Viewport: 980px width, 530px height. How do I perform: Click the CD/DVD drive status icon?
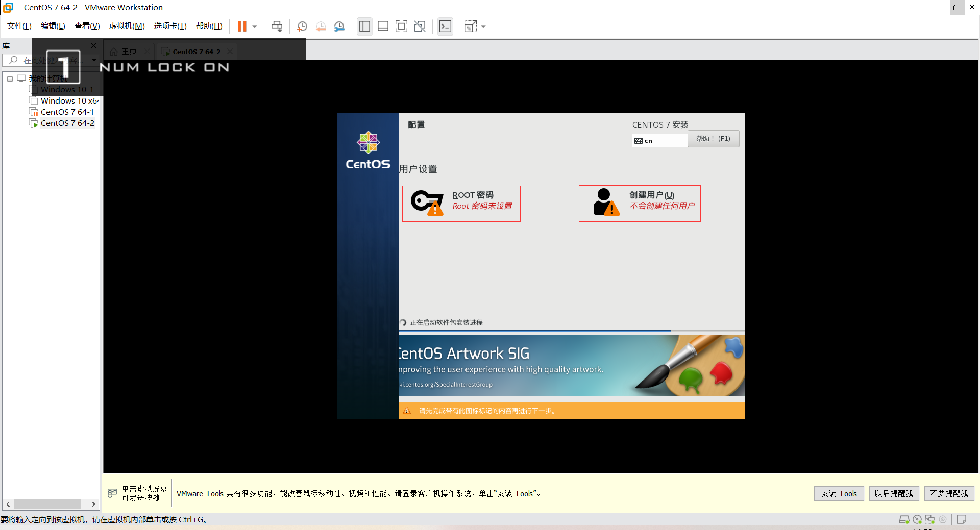[x=917, y=520]
